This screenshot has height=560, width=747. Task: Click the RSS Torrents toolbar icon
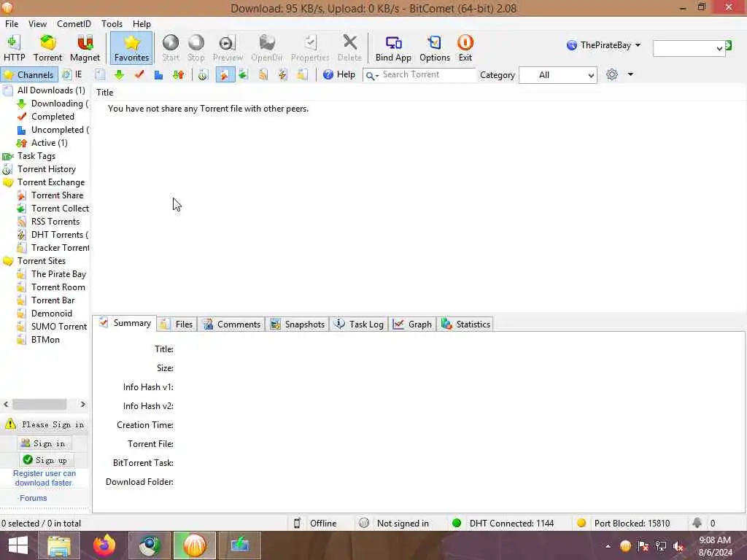(263, 75)
